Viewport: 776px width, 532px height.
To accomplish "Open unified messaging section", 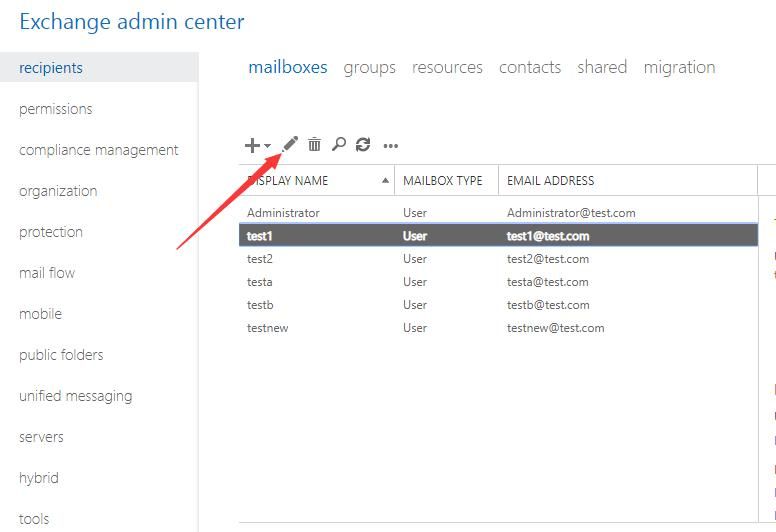I will tap(75, 396).
